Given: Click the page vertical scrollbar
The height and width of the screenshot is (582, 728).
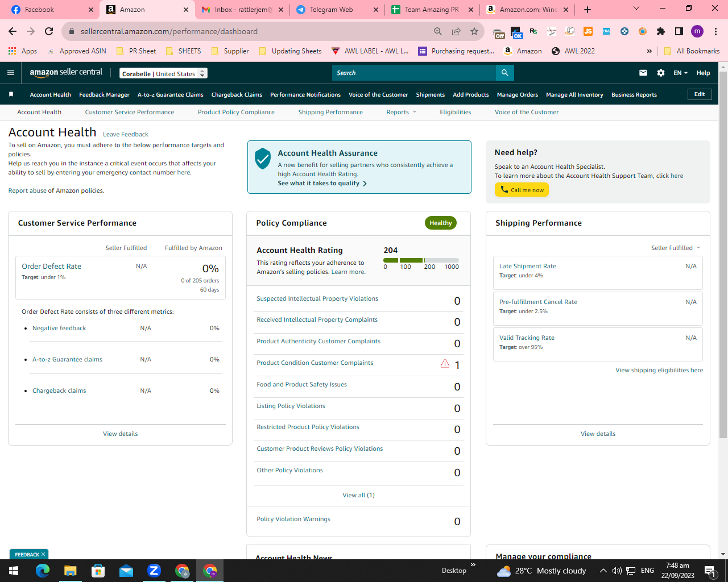Looking at the screenshot, I should point(723,256).
